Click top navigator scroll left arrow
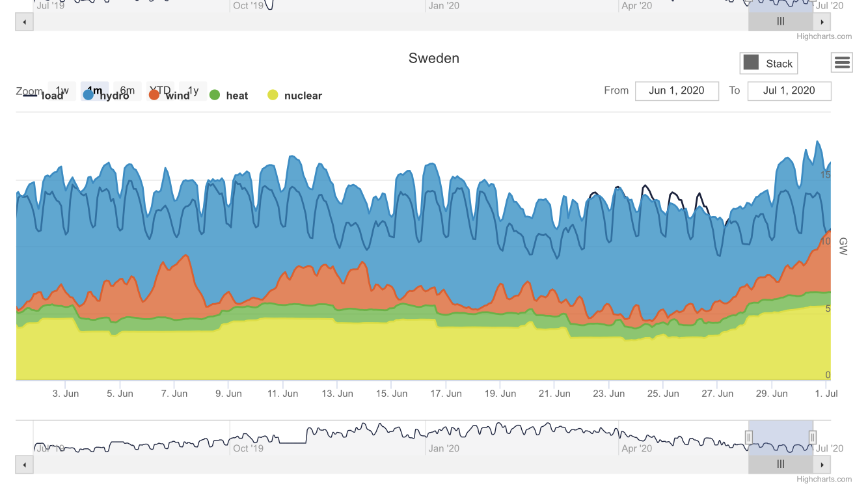 [x=25, y=21]
